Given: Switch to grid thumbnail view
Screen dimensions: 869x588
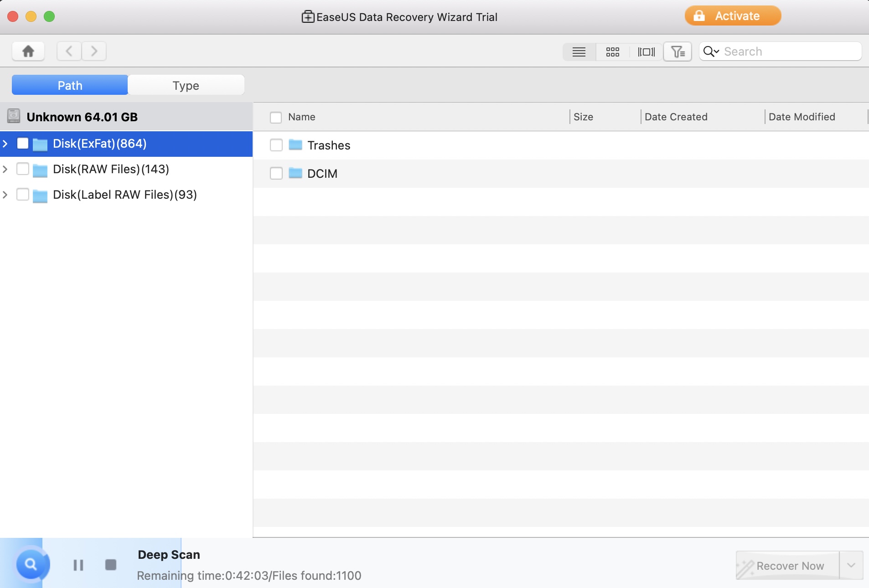Looking at the screenshot, I should click(612, 52).
